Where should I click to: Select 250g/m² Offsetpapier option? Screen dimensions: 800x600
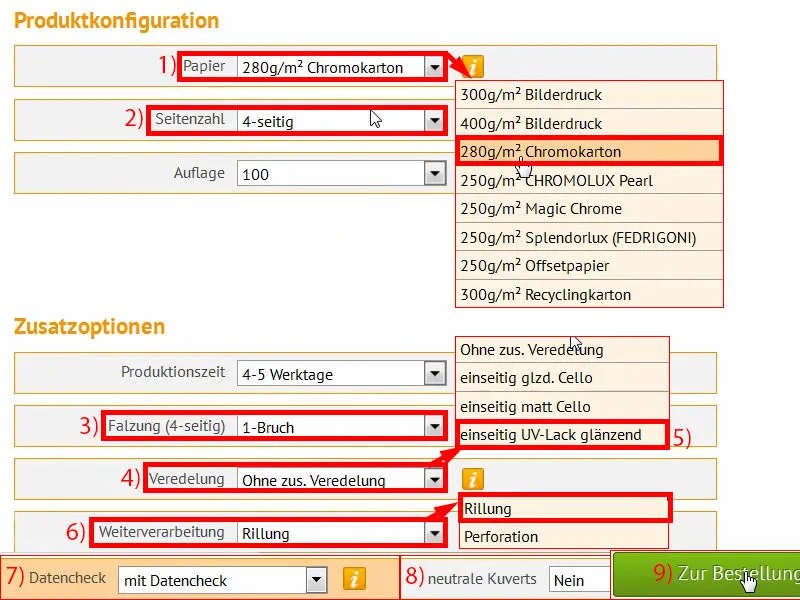589,265
